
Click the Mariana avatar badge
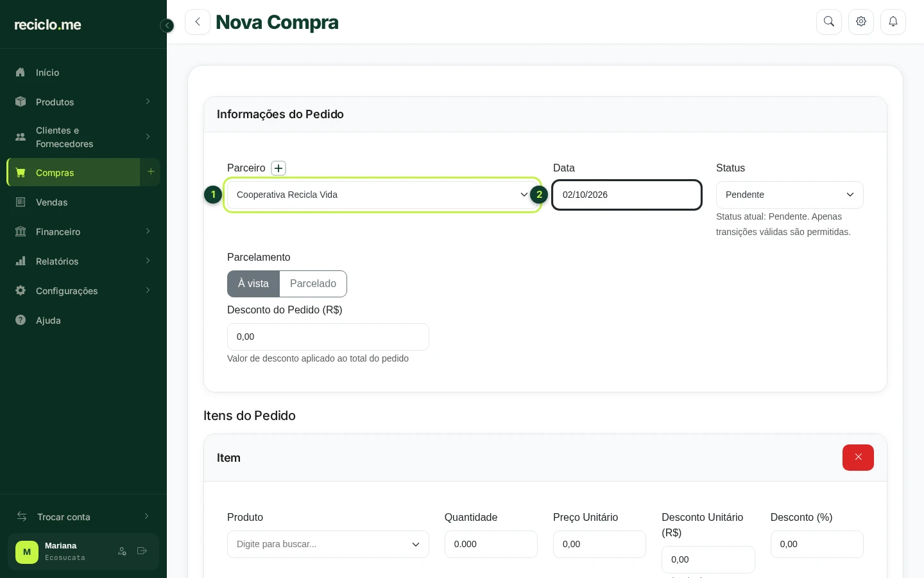[27, 552]
